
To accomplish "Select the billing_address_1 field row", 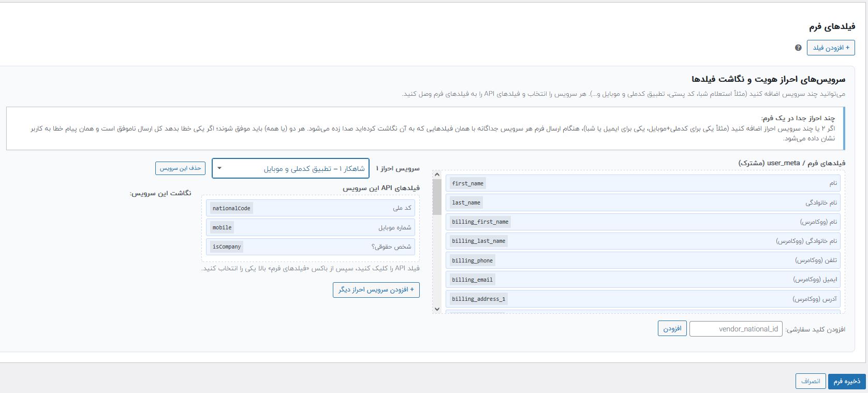I will pos(643,299).
